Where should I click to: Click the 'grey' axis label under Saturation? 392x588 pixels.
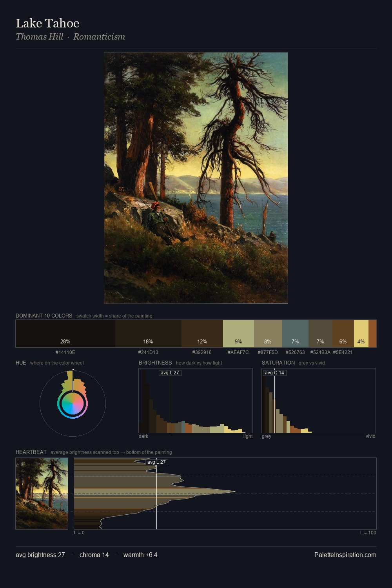(x=267, y=436)
